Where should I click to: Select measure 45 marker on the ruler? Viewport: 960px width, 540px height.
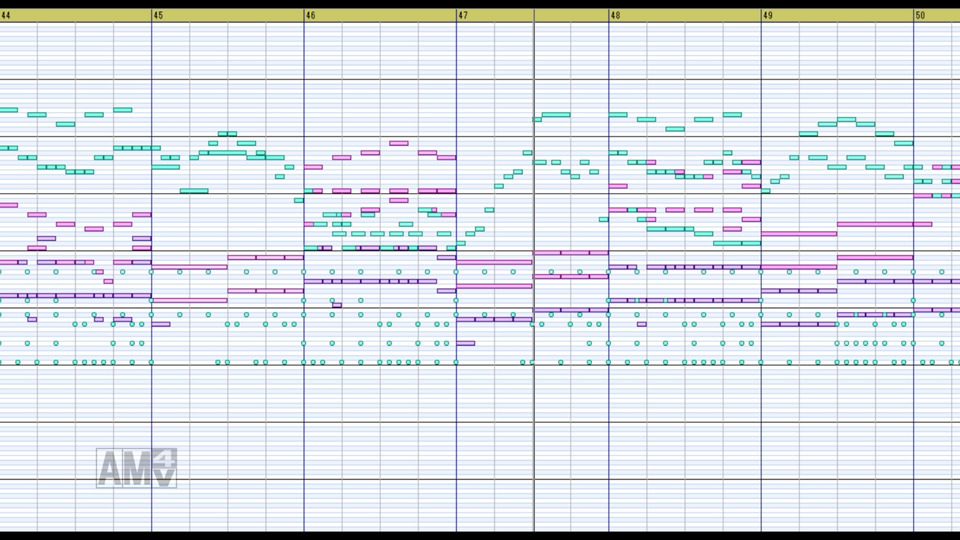tap(159, 15)
